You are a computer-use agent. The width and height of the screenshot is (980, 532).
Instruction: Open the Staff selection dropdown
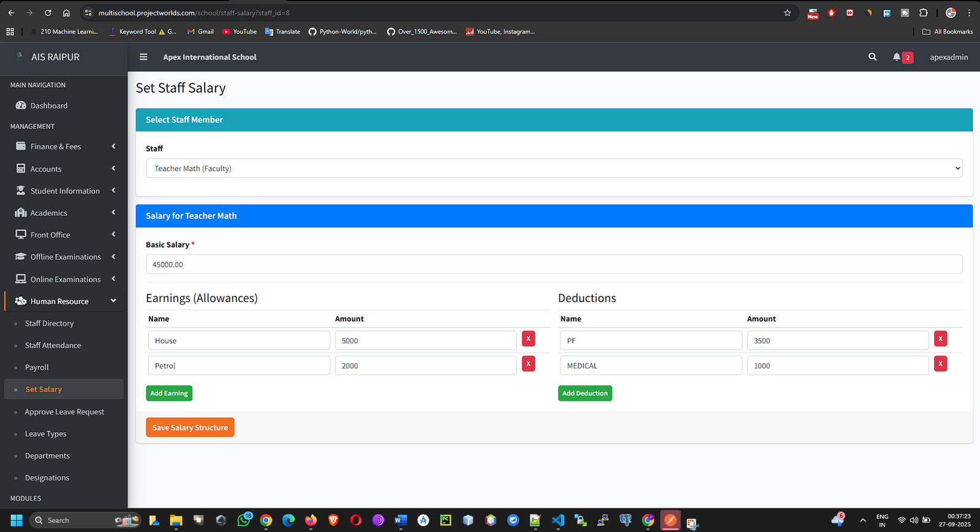(x=554, y=169)
